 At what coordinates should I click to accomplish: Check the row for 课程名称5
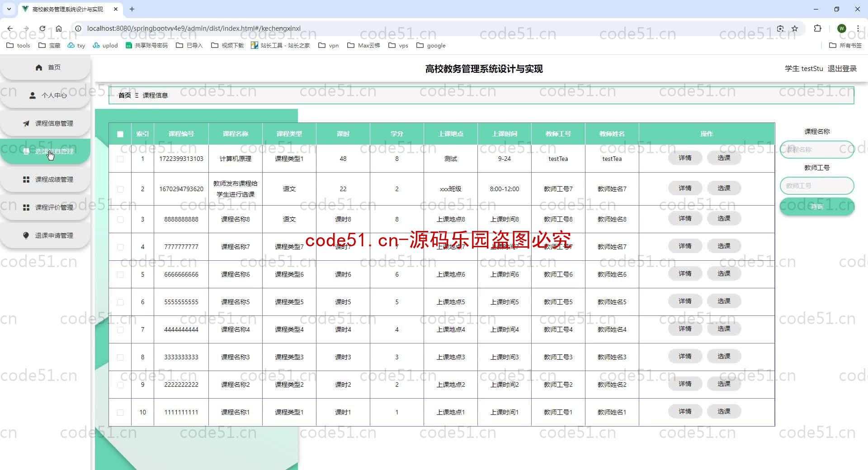tap(120, 302)
